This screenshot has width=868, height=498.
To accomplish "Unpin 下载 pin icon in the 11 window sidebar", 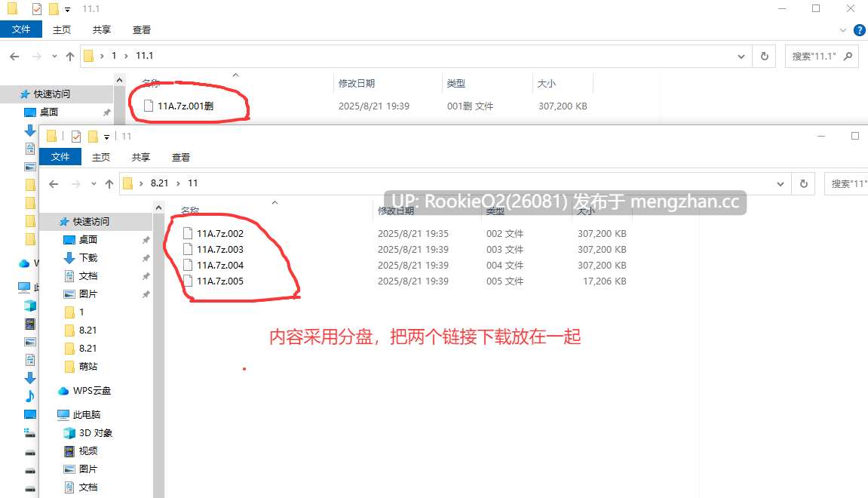I will pos(146,258).
